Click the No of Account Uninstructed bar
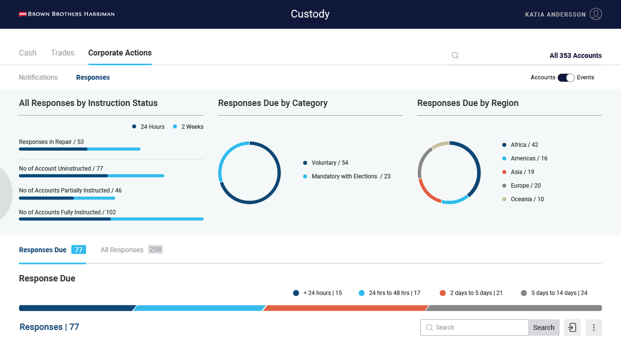The height and width of the screenshot is (364, 621). [91, 176]
